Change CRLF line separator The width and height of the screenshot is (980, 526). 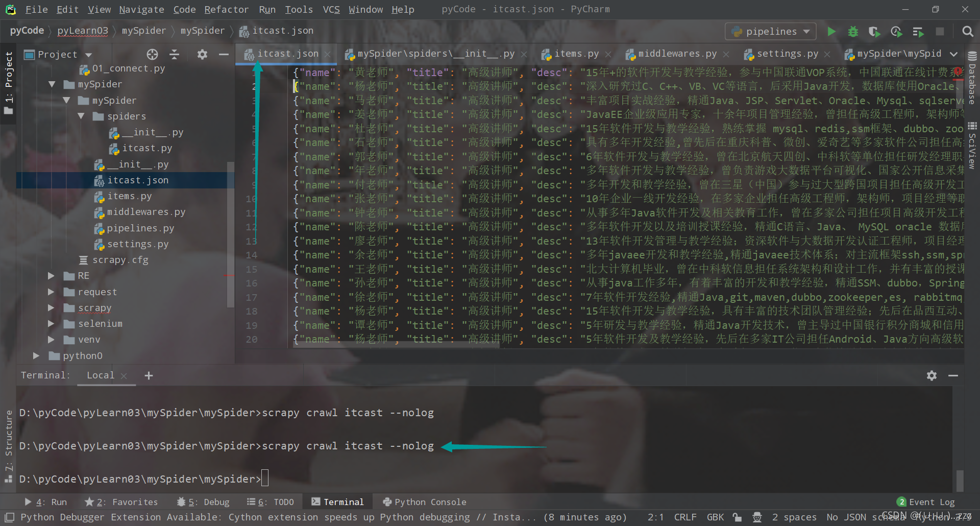click(685, 517)
